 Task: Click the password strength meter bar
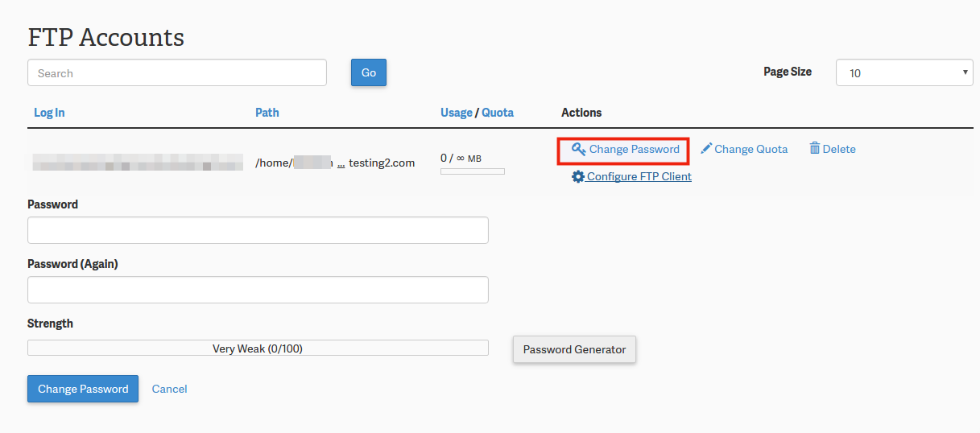(x=258, y=348)
